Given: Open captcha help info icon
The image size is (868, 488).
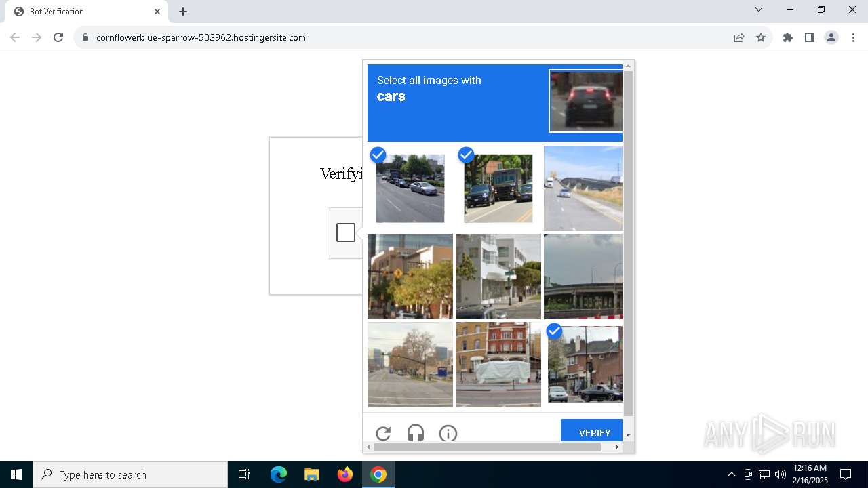Looking at the screenshot, I should (448, 433).
